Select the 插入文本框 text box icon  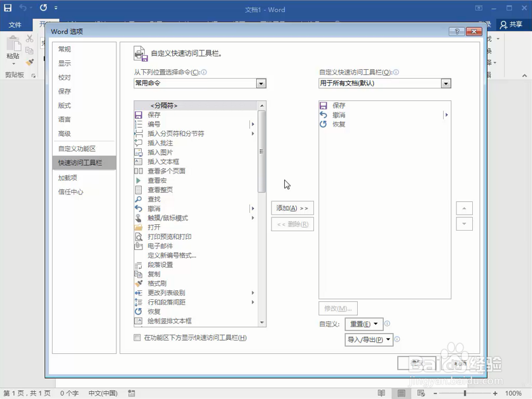(139, 162)
